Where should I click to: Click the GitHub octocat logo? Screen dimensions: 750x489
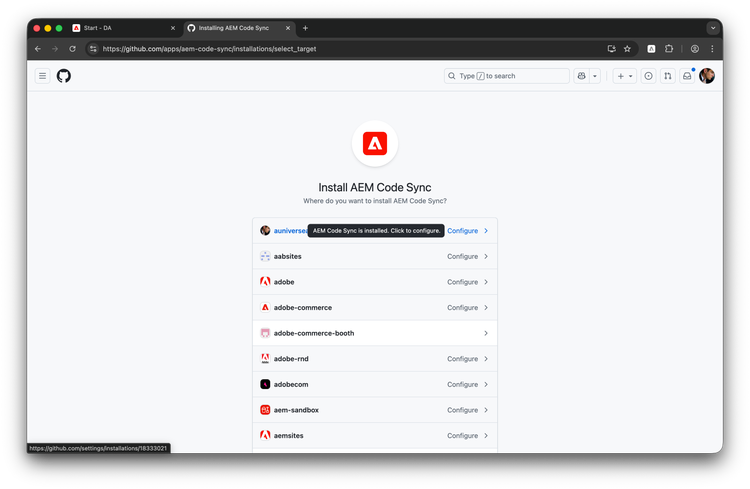tap(64, 76)
